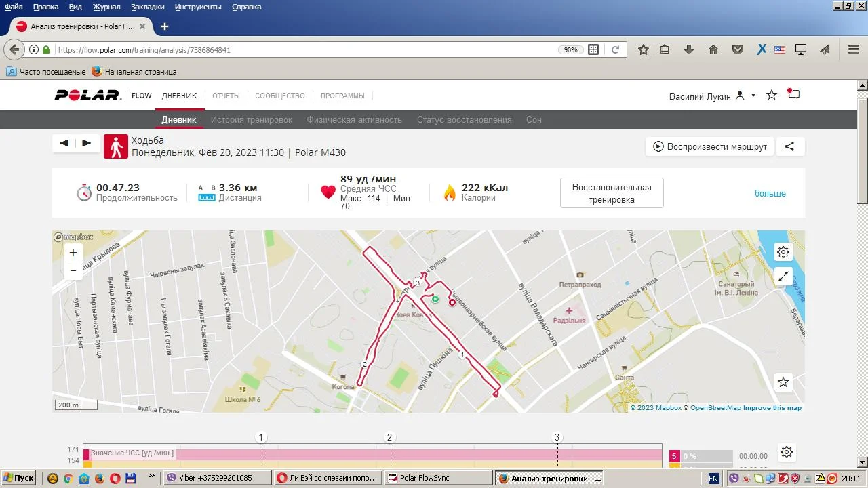The width and height of the screenshot is (868, 488).
Task: Click the tile grid icon in address bar
Action: tap(593, 49)
